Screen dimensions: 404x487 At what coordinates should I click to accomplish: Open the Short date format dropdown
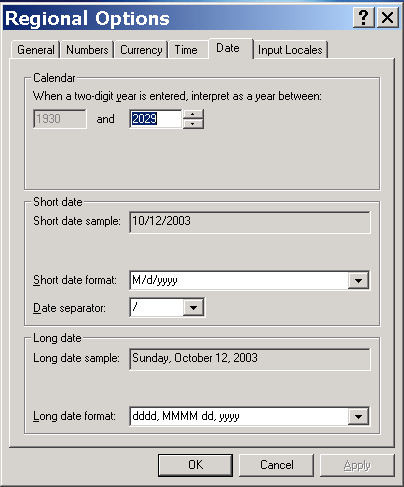tap(358, 280)
